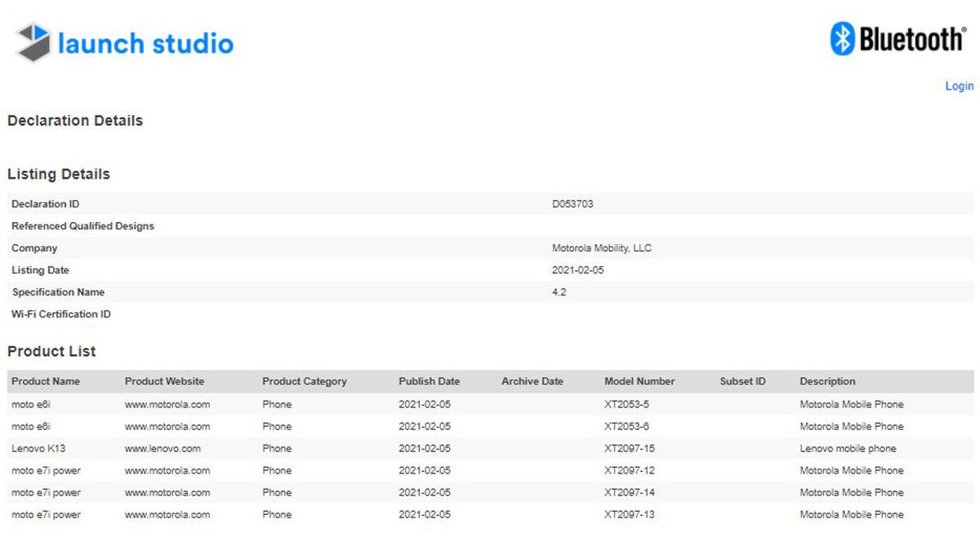Select the Lenovo K13 product name

tap(37, 448)
